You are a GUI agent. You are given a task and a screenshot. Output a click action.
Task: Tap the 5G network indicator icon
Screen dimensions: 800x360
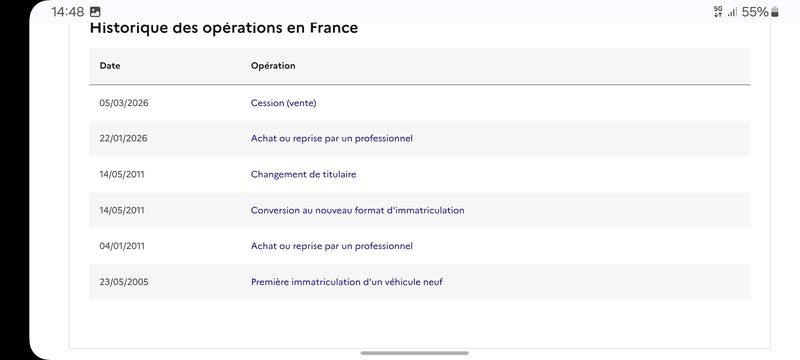[x=718, y=12]
